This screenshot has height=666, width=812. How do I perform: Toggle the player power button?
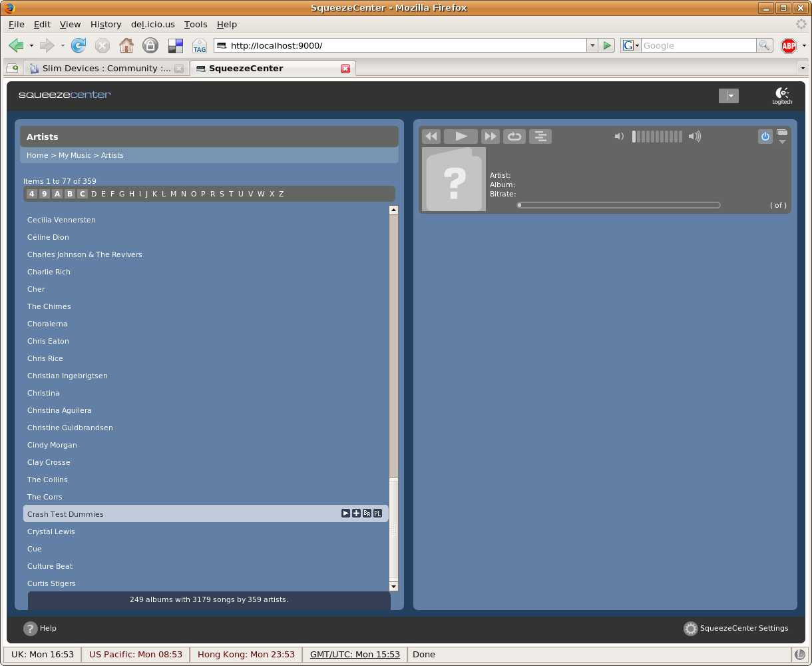coord(765,137)
